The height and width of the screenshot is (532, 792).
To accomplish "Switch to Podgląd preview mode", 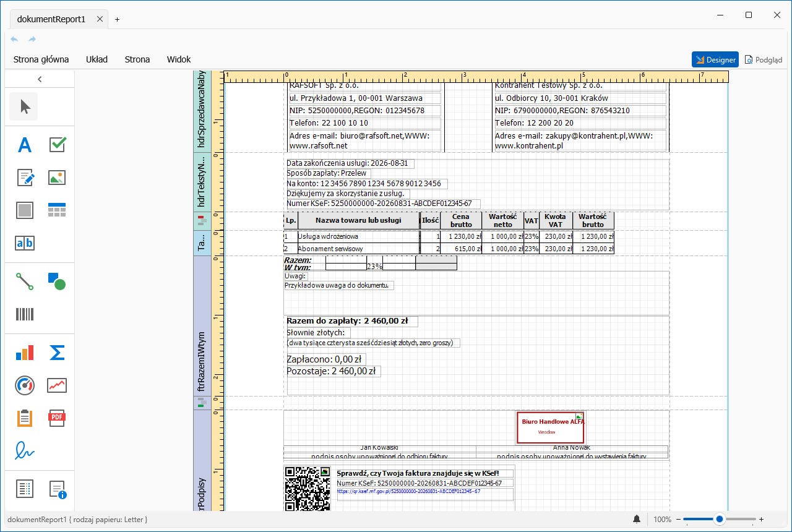I will pos(764,59).
